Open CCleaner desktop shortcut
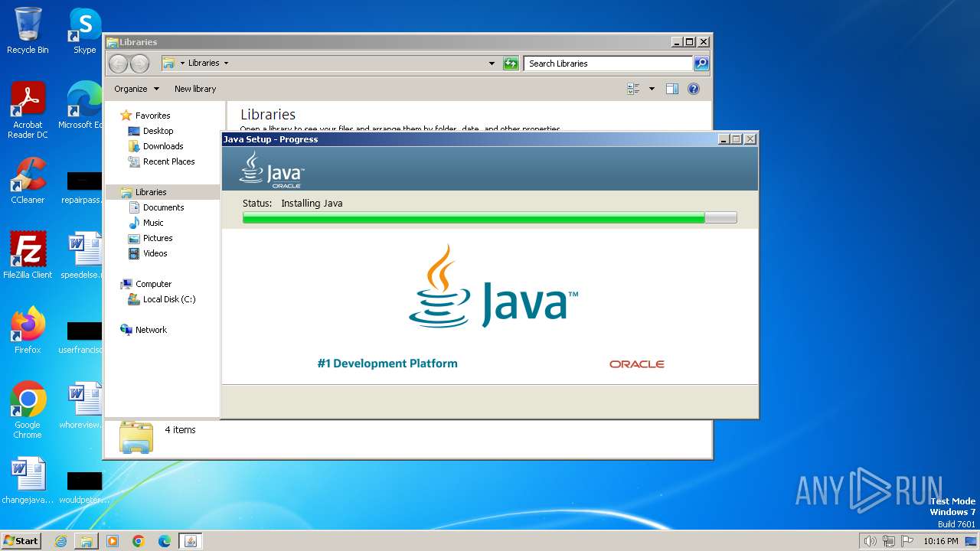Screen dimensions: 980x551 coord(28,181)
